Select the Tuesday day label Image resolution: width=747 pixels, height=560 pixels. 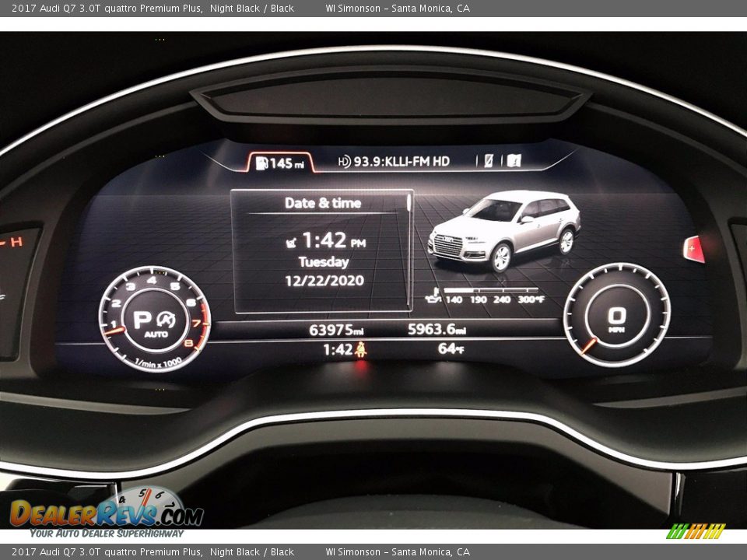324,262
